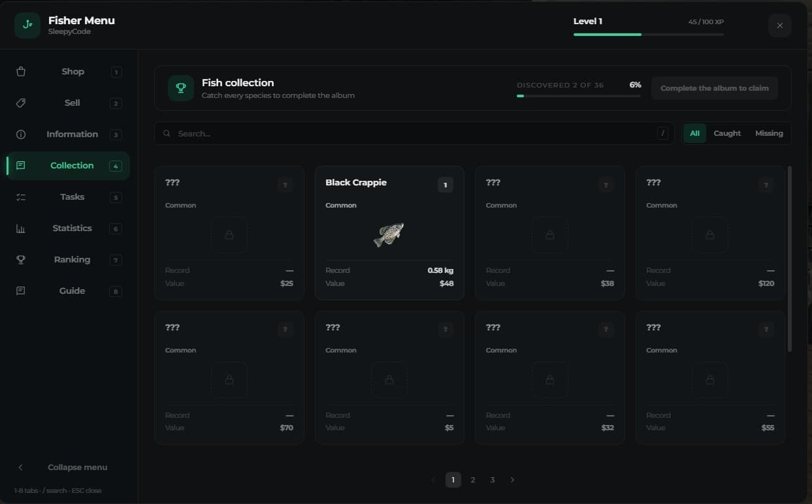Click the collection grid vertical scrollbar
The width and height of the screenshot is (812, 504).
click(x=790, y=259)
